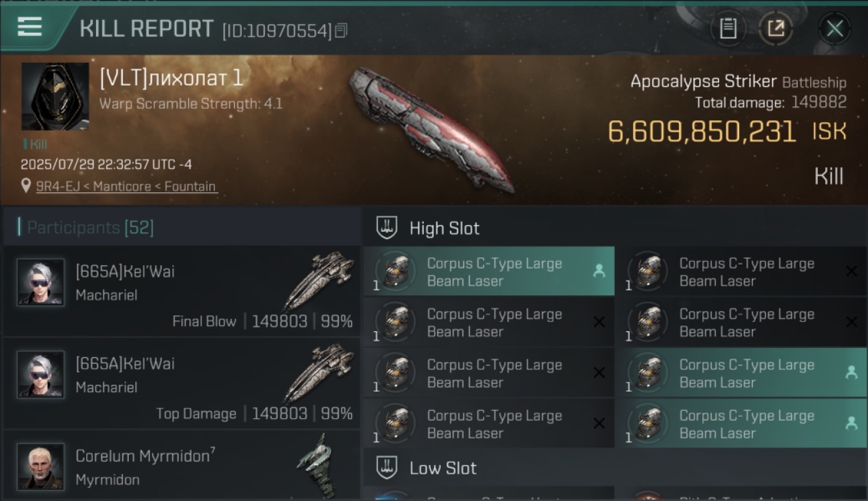868x501 pixels.
Task: Open the hamburger menu at top left
Action: (30, 27)
